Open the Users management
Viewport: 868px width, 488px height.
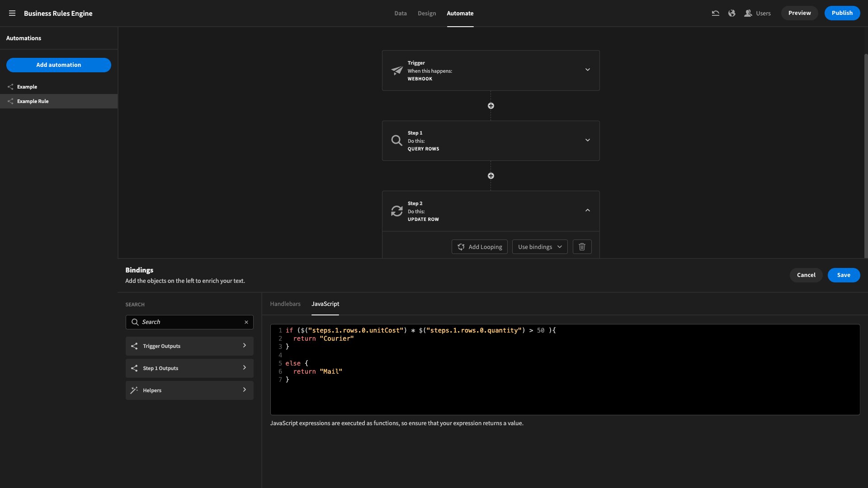(x=758, y=13)
